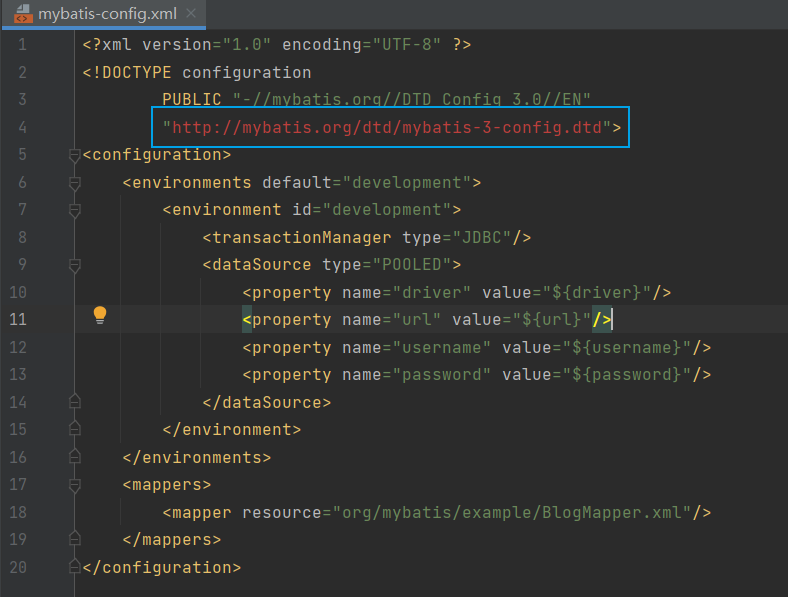
Task: Click the ${username} property value
Action: 627,347
